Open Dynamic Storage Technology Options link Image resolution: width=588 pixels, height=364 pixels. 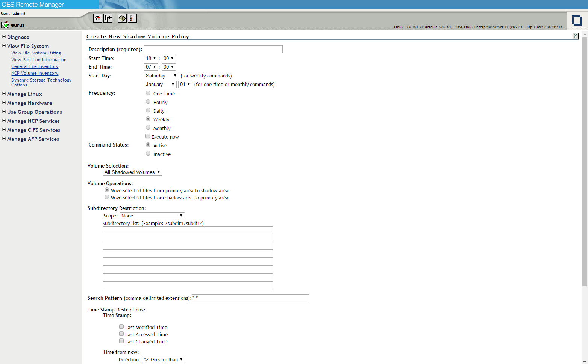click(x=41, y=82)
